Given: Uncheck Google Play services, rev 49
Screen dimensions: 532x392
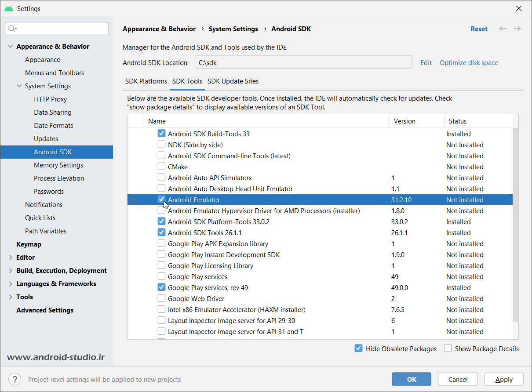Looking at the screenshot, I should coord(161,287).
